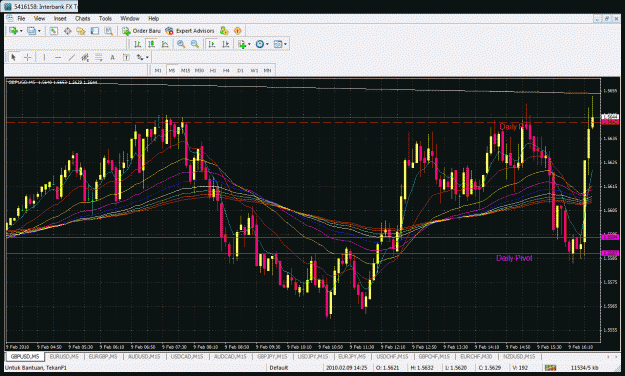Click the Periods clock icon
Screen dimensions: 625x376
259,44
